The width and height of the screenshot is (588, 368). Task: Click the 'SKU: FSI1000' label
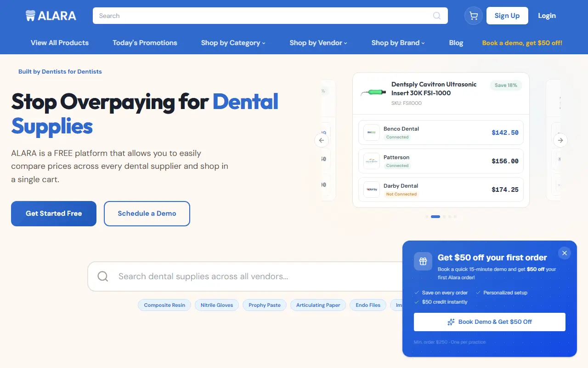(x=407, y=103)
